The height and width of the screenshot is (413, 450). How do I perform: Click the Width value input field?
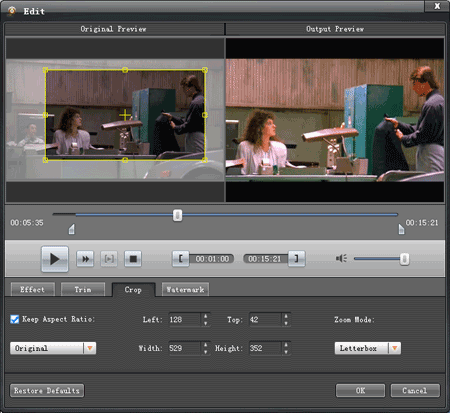pyautogui.click(x=185, y=348)
